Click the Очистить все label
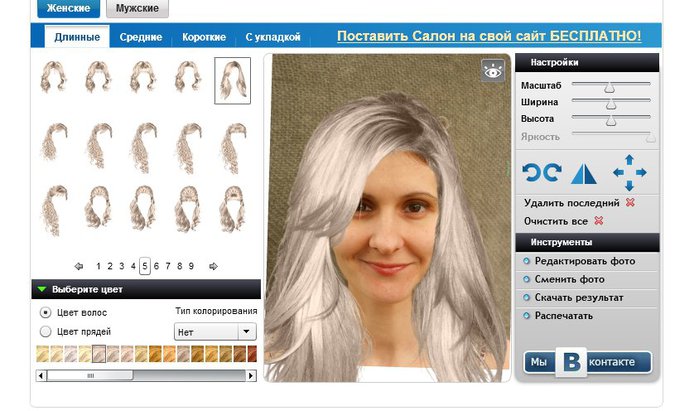Viewport: 699px width, 411px height. click(x=555, y=221)
